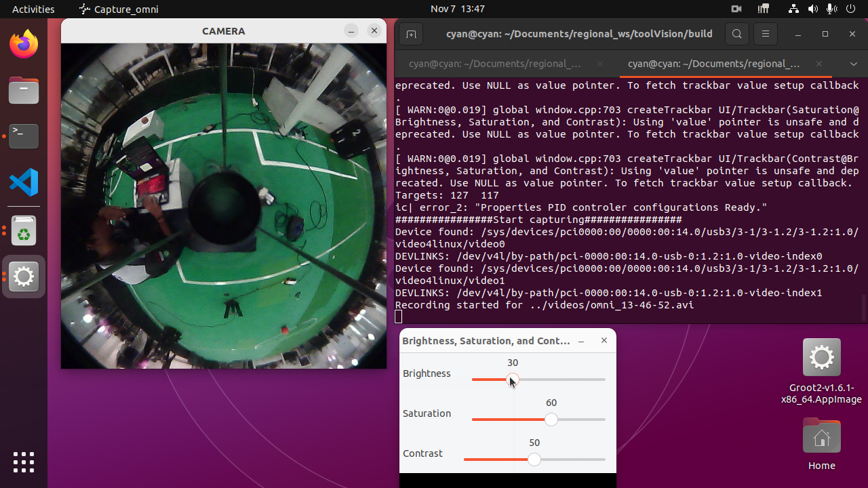The width and height of the screenshot is (868, 488).
Task: Click the 'Recording started for' terminal line
Action: tap(545, 305)
